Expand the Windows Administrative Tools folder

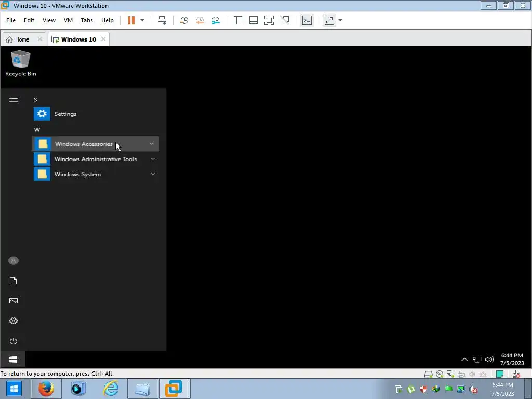(96, 159)
